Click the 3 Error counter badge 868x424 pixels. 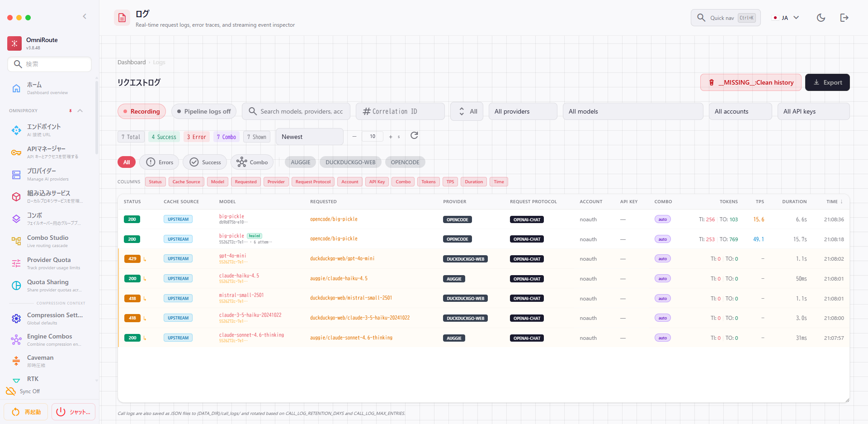[197, 137]
